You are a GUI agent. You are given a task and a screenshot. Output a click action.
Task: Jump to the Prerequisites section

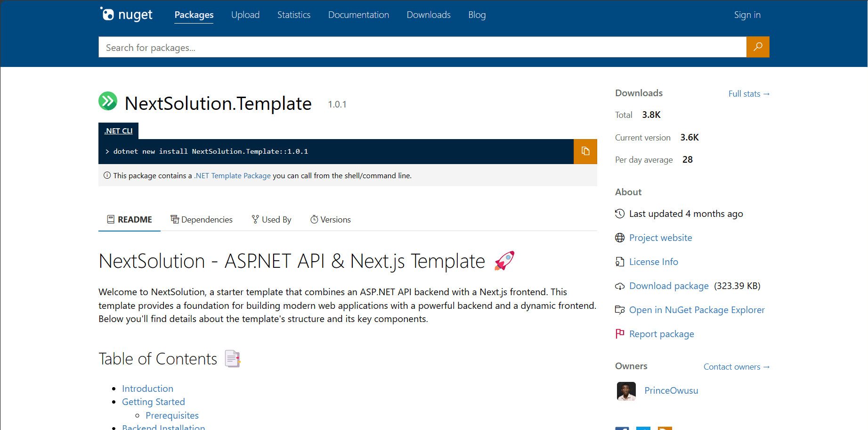click(172, 415)
